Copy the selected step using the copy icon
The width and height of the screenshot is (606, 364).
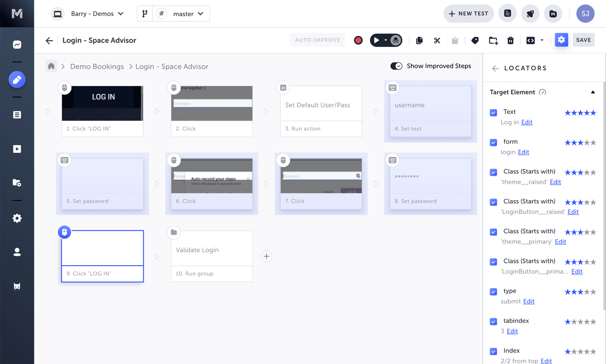pos(419,40)
